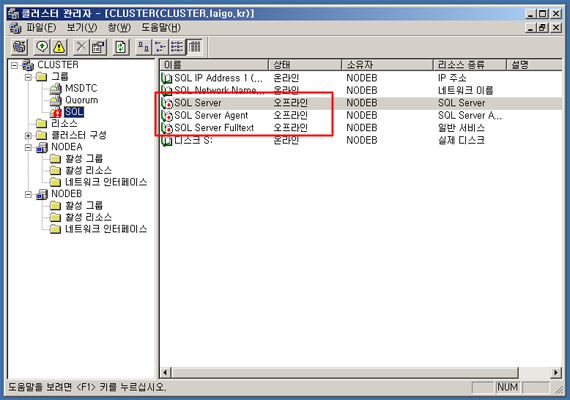Click the delete X toolbar icon
The image size is (570, 400).
coord(81,47)
